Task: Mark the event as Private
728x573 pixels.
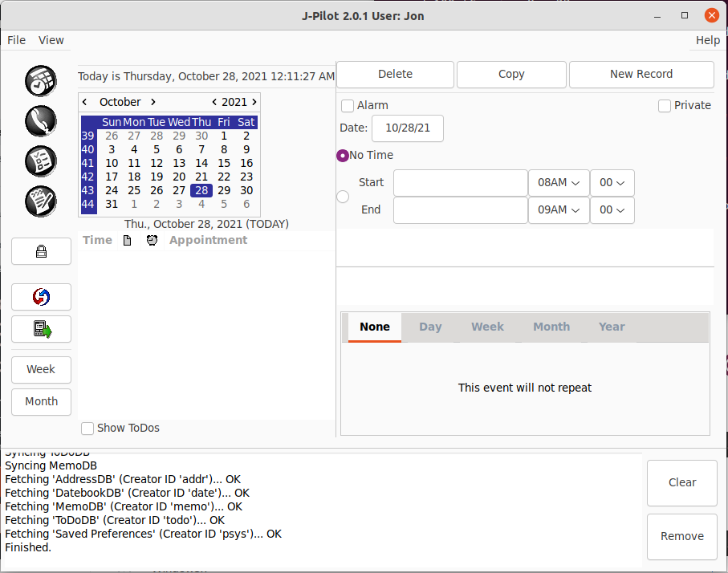Action: pyautogui.click(x=665, y=105)
